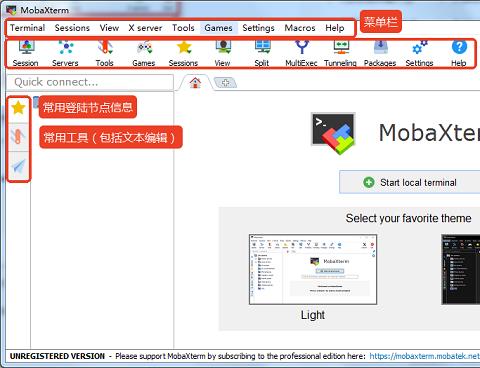Open the Tools menu
This screenshot has height=368, width=480.
pos(183,28)
